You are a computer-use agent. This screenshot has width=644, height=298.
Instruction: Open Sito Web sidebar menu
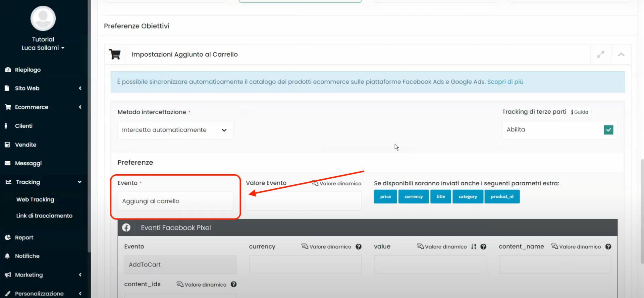click(x=27, y=88)
